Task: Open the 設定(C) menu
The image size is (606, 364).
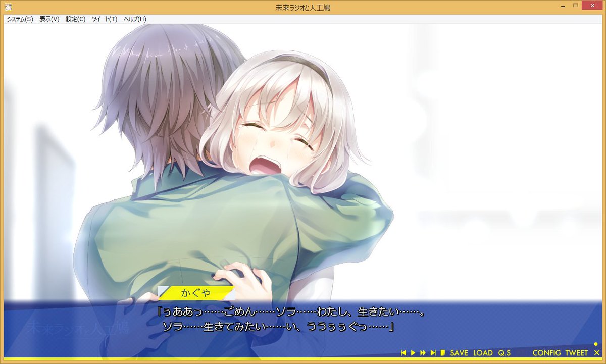Action: tap(76, 19)
